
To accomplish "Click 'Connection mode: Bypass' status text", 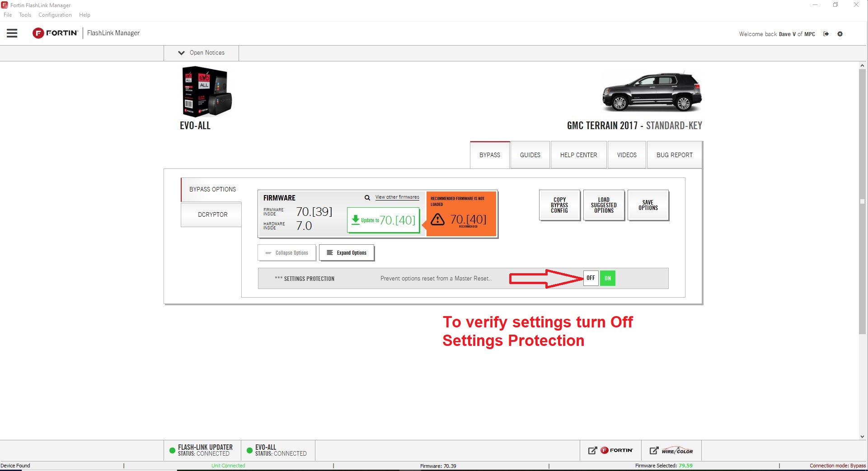I will [x=838, y=466].
